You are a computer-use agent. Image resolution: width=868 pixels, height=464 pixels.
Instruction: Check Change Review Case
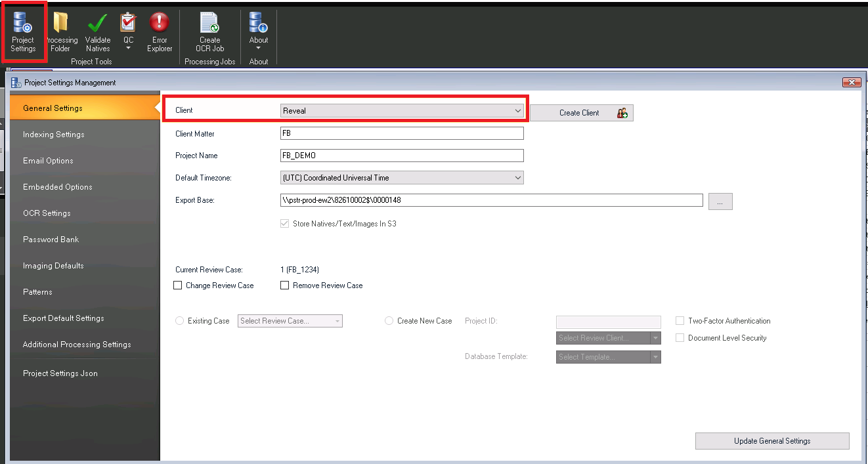click(177, 285)
